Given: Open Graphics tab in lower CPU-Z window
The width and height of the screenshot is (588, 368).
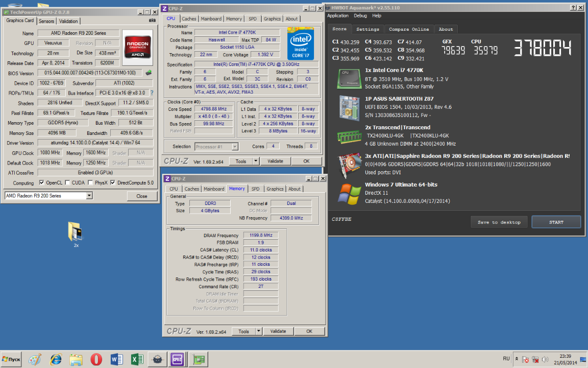Looking at the screenshot, I should [x=275, y=189].
